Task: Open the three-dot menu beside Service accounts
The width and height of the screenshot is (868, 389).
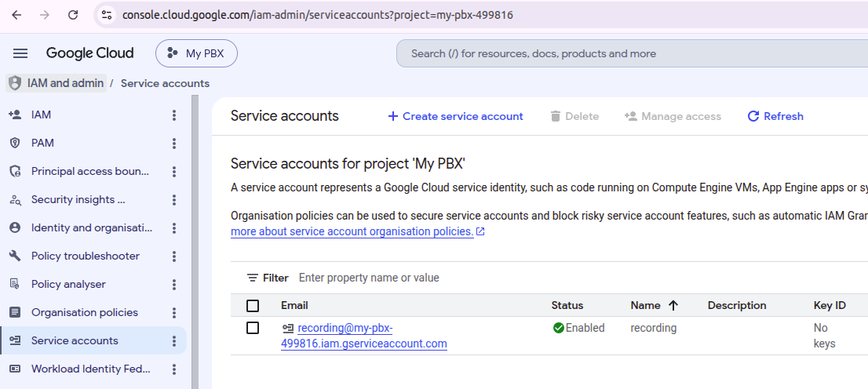Action: pyautogui.click(x=173, y=340)
